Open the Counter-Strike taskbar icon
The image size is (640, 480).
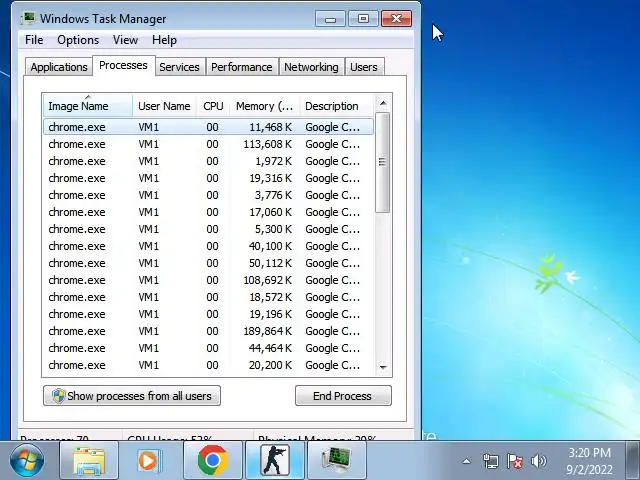click(275, 460)
